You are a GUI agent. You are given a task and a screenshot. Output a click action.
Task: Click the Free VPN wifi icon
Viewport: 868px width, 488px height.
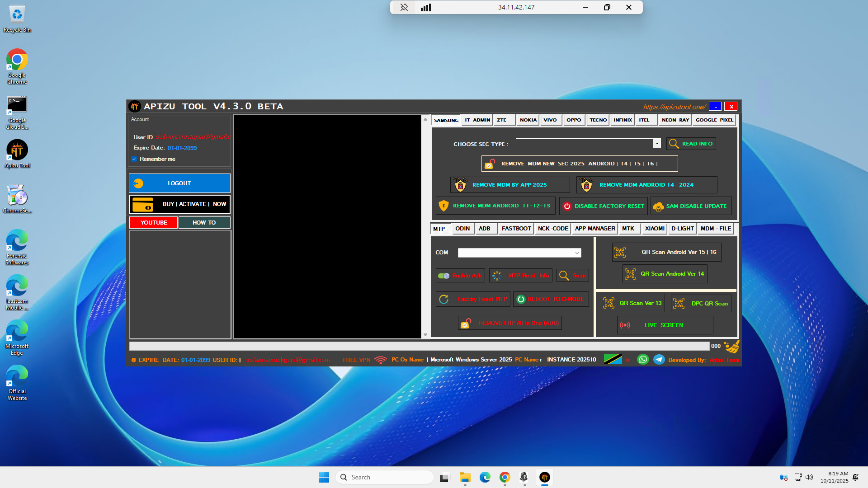click(x=381, y=360)
